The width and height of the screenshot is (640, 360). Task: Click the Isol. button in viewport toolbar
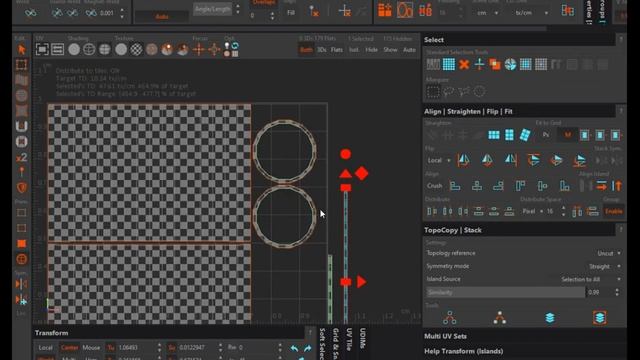[353, 50]
